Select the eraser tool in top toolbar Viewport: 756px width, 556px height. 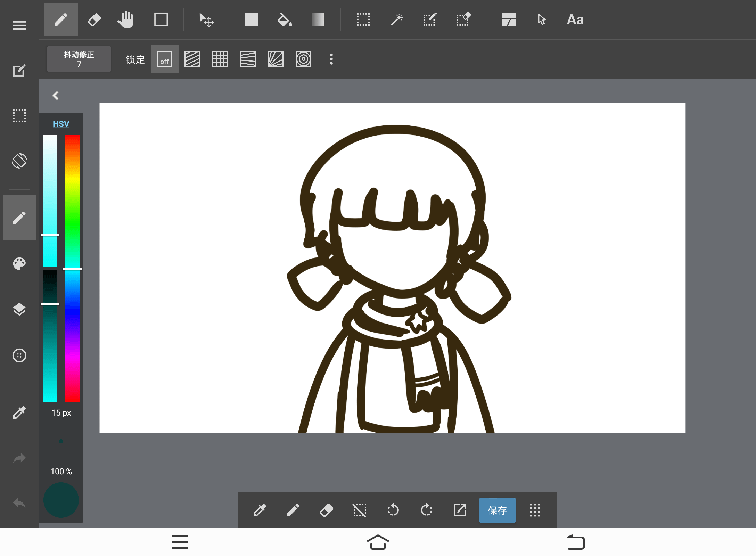(94, 19)
